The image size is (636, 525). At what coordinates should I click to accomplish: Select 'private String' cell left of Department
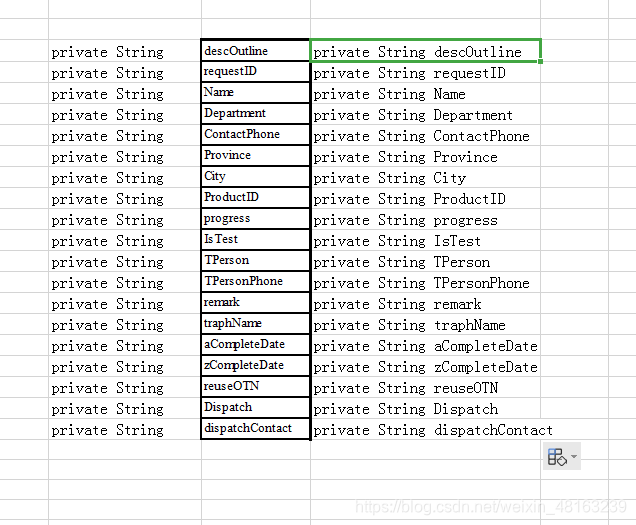[125, 114]
